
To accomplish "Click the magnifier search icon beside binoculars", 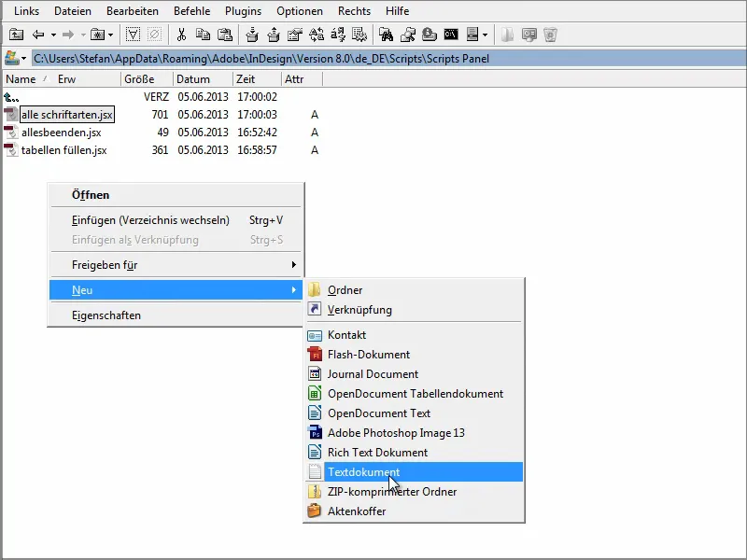I will (x=408, y=35).
